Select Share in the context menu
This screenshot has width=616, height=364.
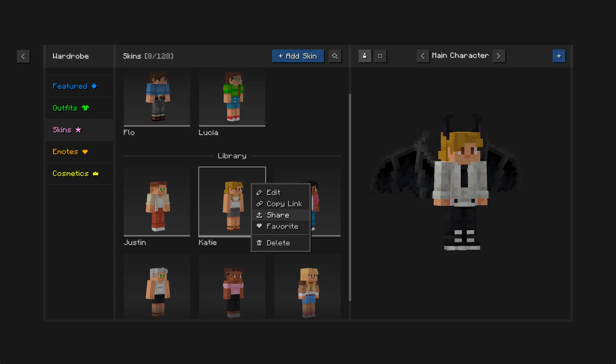[x=278, y=215]
